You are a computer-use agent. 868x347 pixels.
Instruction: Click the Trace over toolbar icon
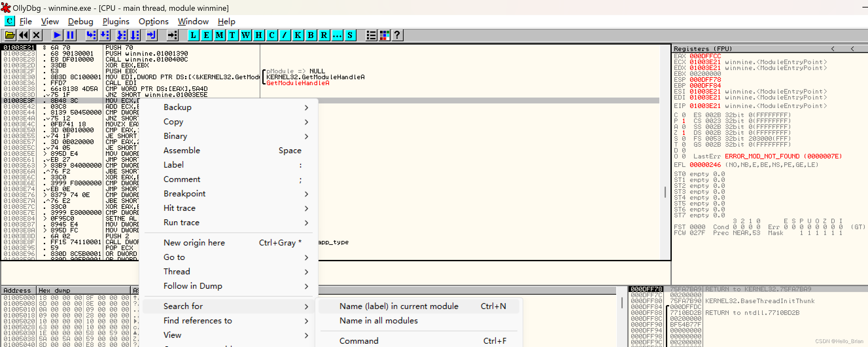coord(135,35)
